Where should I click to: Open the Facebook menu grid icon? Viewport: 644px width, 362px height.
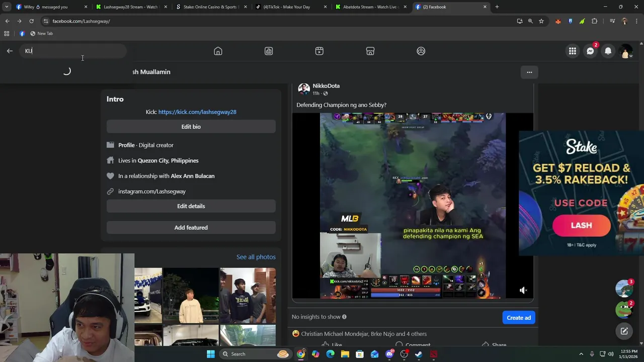[573, 51]
